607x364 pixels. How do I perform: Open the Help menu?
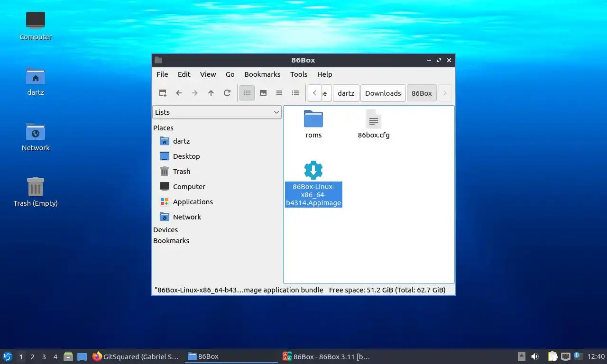click(x=324, y=74)
